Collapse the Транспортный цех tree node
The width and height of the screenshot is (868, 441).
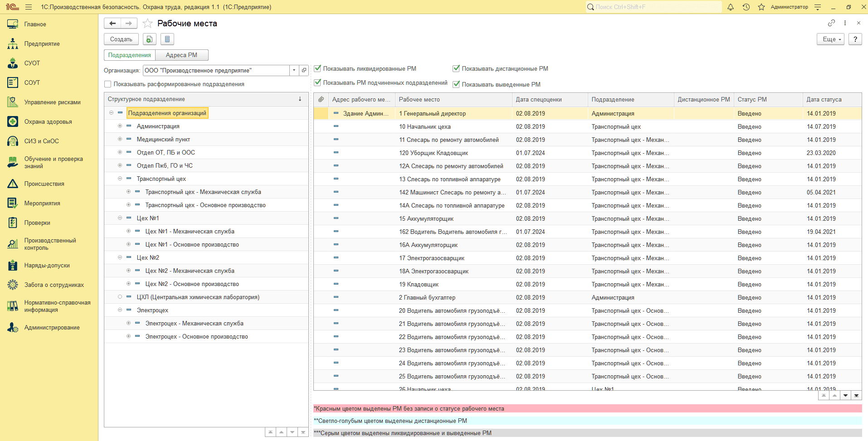coord(120,179)
